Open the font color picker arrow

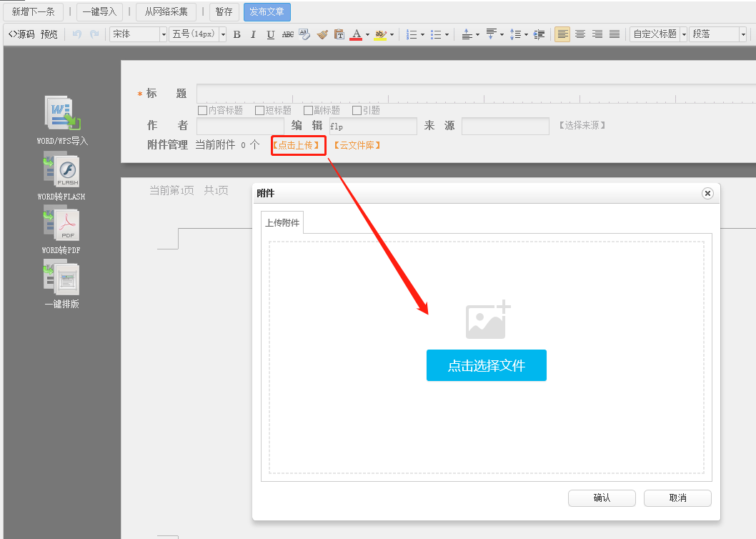367,34
